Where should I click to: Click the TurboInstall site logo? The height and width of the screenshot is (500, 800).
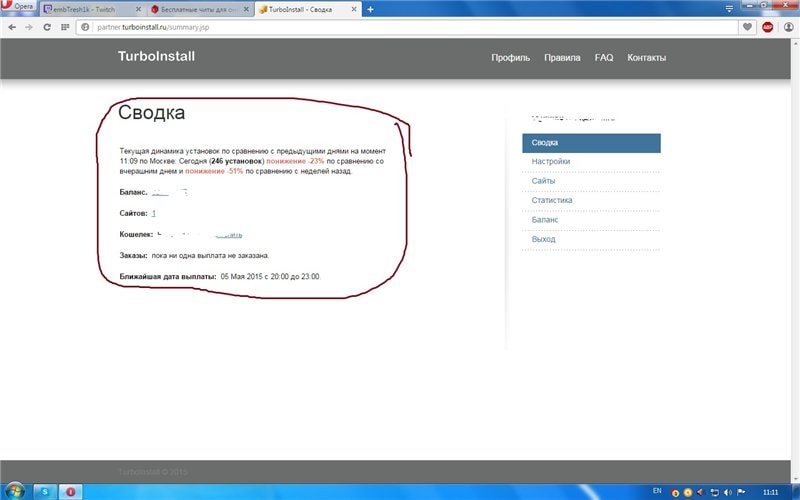click(x=157, y=56)
